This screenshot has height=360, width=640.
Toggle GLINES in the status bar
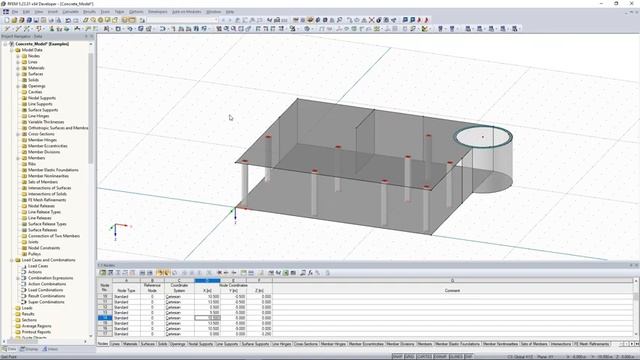tap(456, 357)
